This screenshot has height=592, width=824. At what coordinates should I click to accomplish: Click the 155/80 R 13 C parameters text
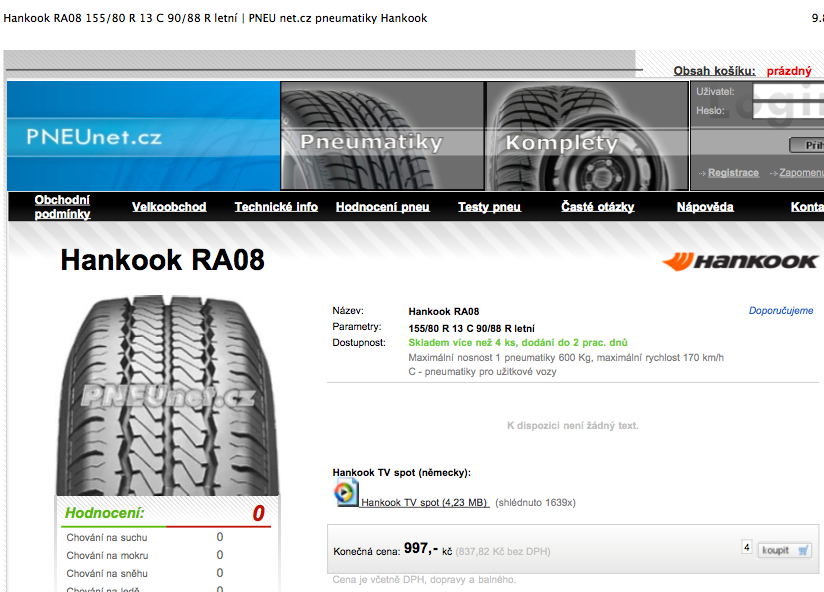[471, 328]
